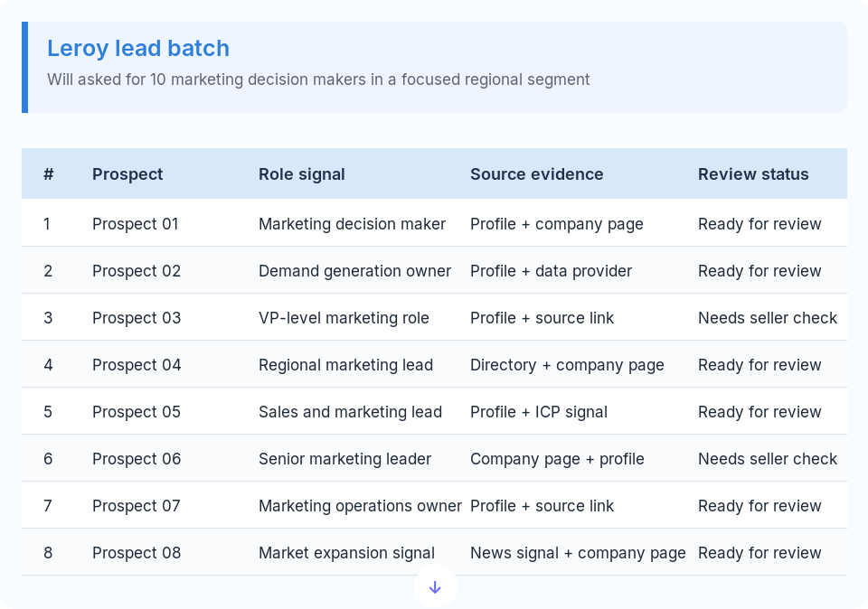This screenshot has height=609, width=868.
Task: Click 'Senior marketing leader' cell
Action: (x=344, y=459)
